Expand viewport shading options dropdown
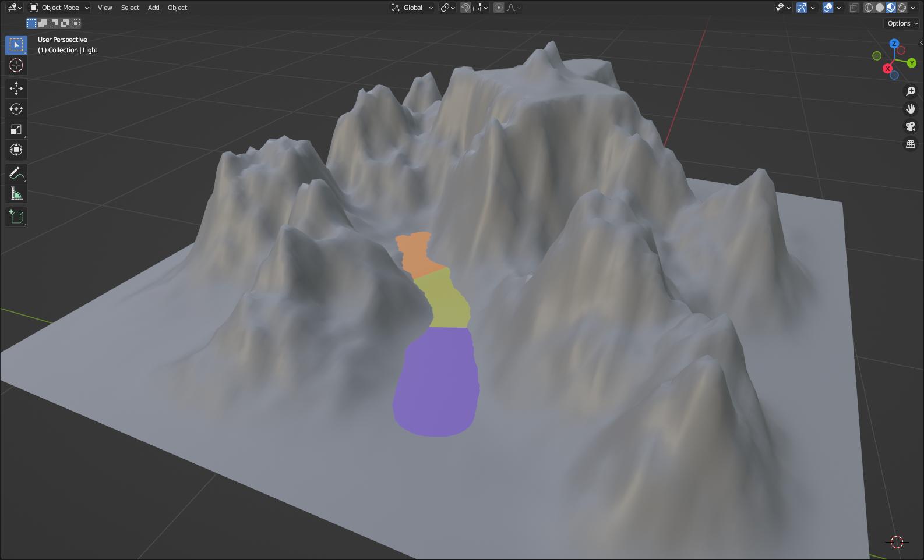Screen dimensions: 924x560 tap(914, 8)
